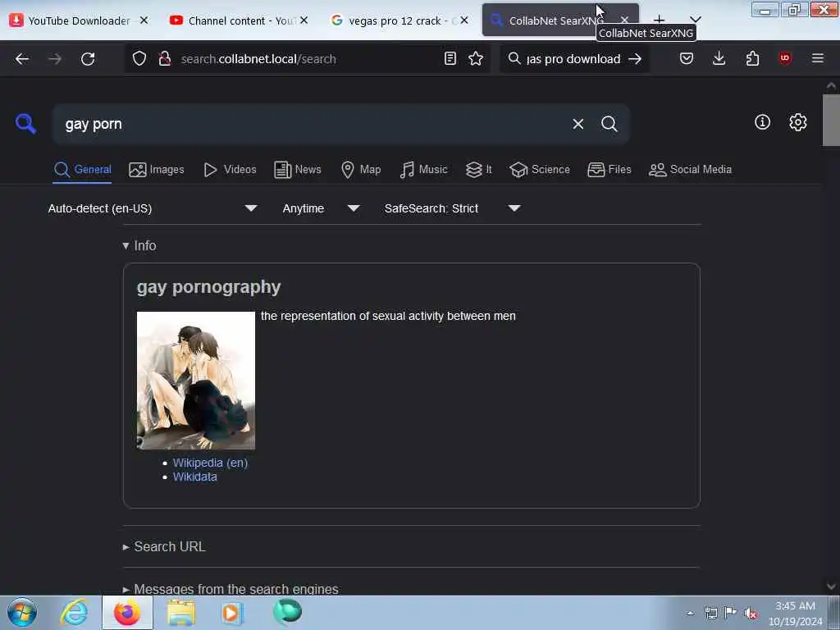Viewport: 840px width, 630px height.
Task: Select the Social Media search category
Action: click(690, 170)
